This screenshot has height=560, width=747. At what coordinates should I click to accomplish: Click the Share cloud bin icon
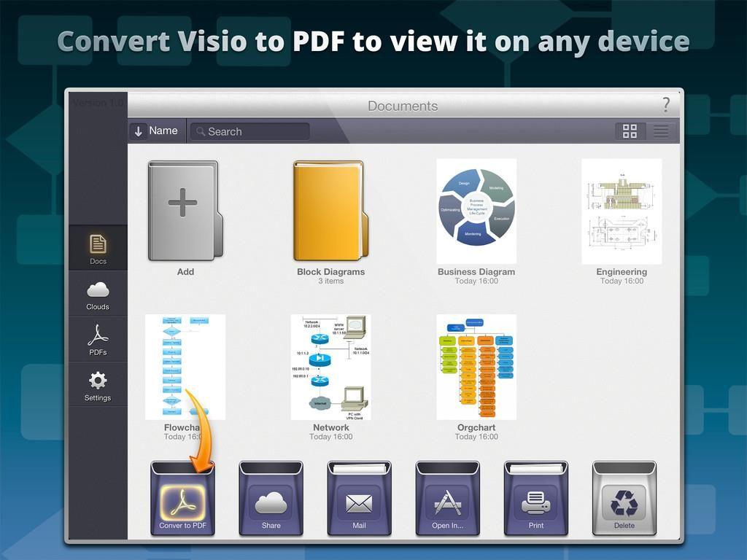click(271, 498)
